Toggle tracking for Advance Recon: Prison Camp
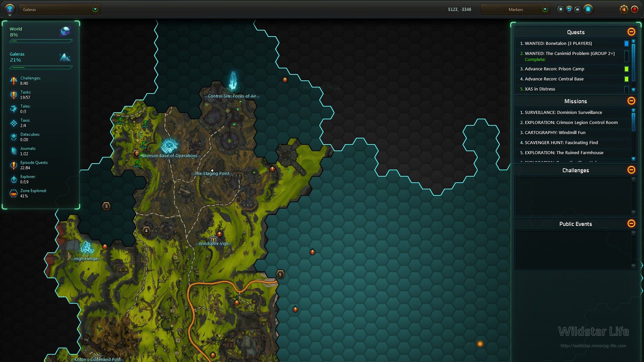 pos(626,69)
